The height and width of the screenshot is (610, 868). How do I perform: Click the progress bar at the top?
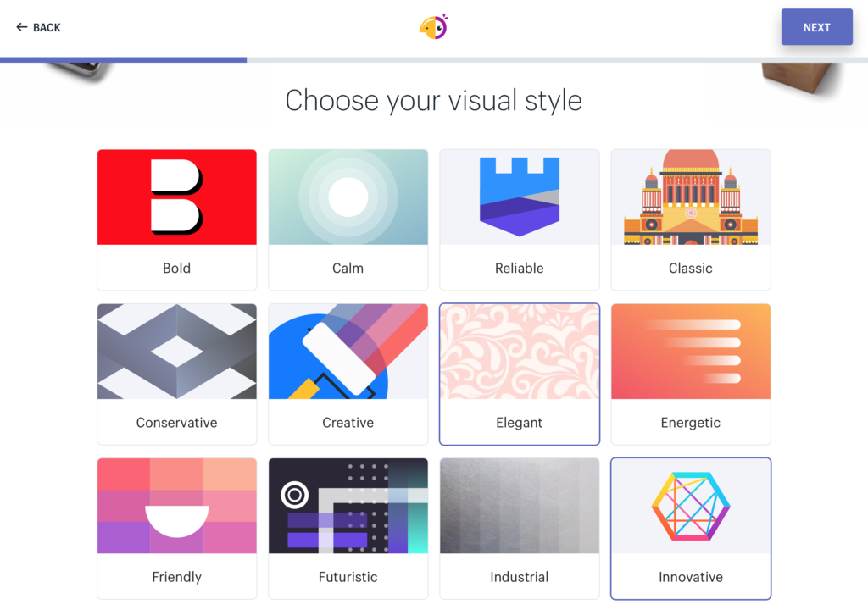pos(433,60)
